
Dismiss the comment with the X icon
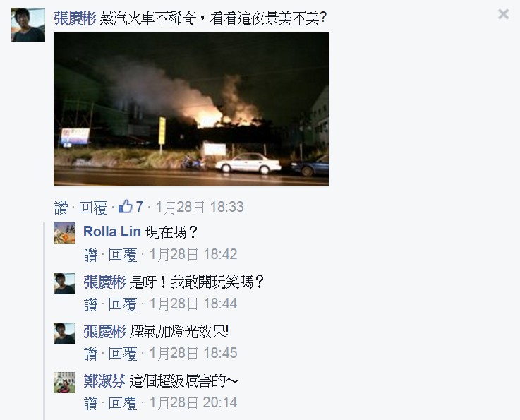503,14
